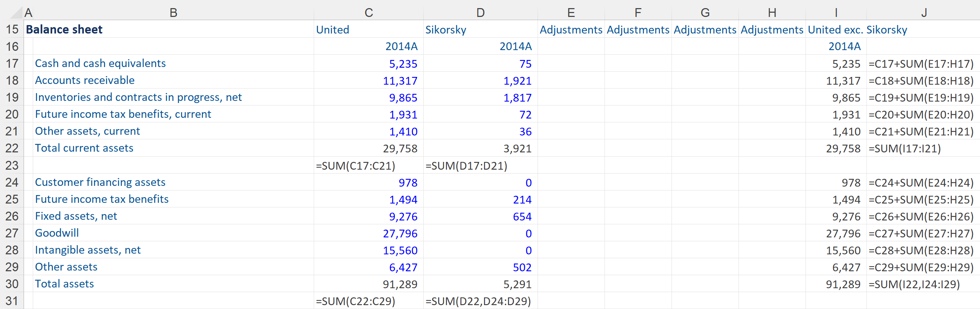This screenshot has width=980, height=309.
Task: Select Adjustments header in column E
Action: (571, 30)
